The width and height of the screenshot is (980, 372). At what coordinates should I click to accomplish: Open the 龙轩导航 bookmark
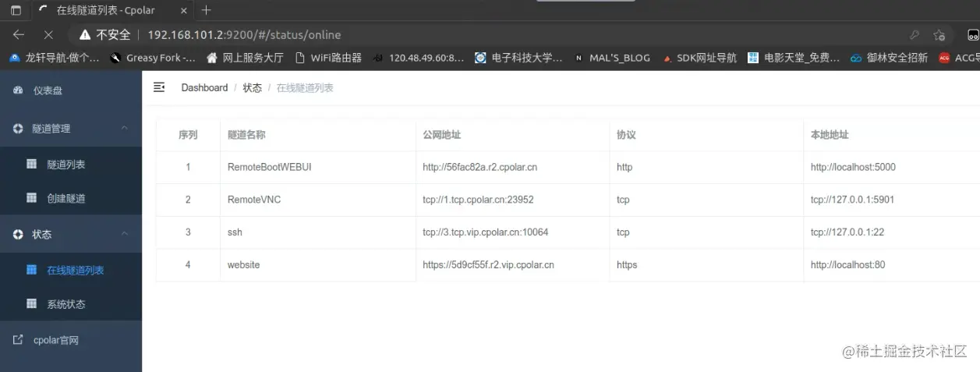[x=54, y=58]
